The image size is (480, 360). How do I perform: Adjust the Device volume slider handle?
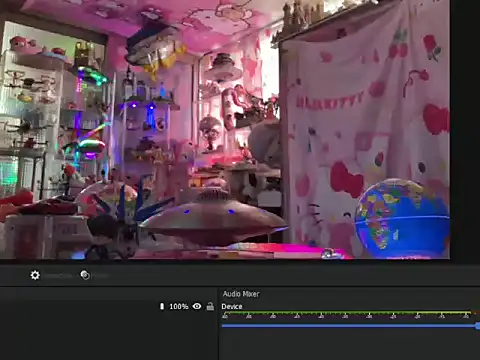coord(477,326)
